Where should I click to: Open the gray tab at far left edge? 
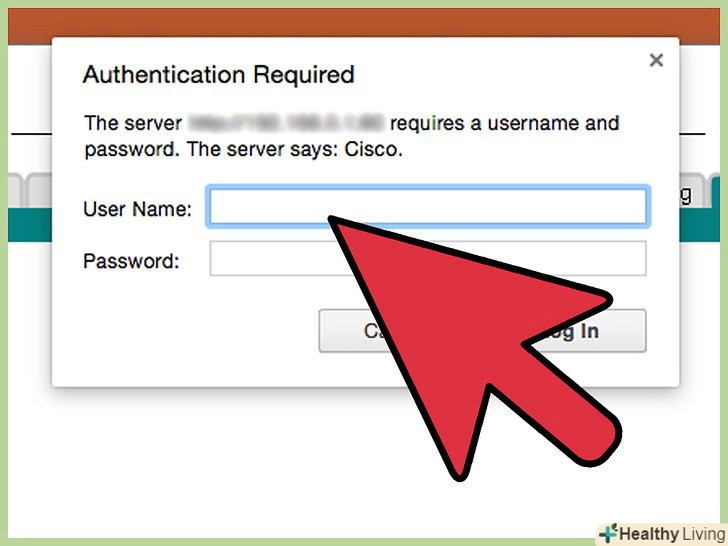click(14, 190)
